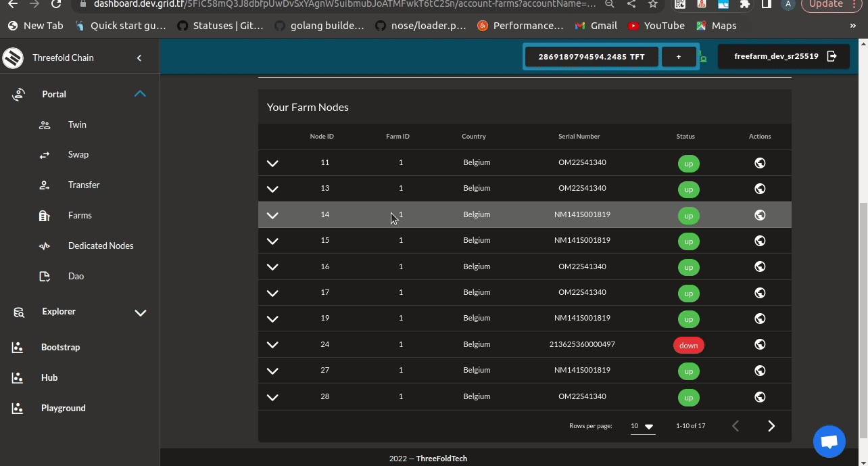
Task: Click the up status badge for node 28
Action: (688, 398)
